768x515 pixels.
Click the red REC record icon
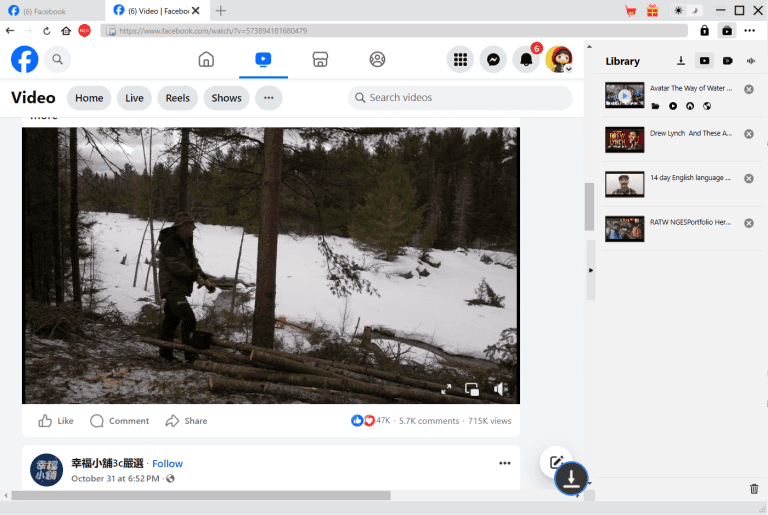tap(85, 31)
